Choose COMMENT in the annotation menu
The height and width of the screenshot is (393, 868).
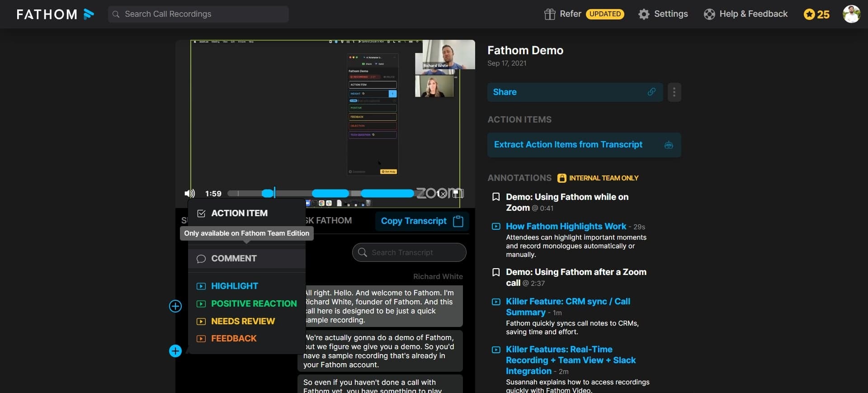pos(234,259)
